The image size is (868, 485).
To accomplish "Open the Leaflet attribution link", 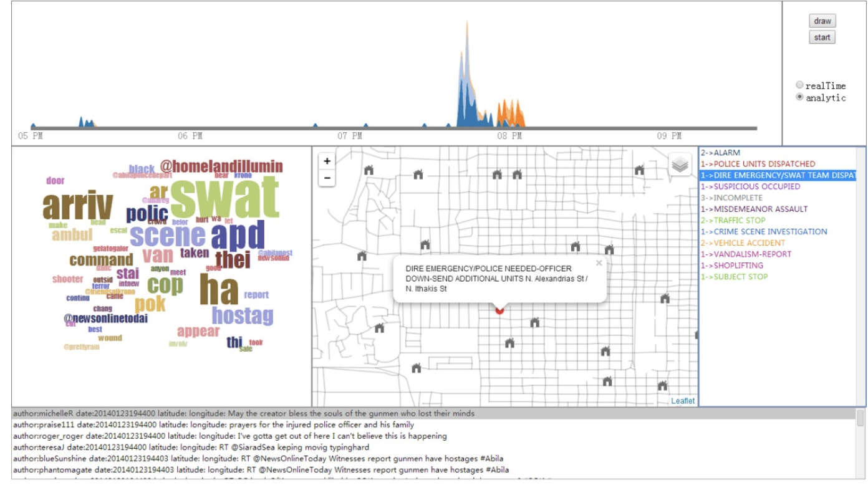I will tap(683, 401).
